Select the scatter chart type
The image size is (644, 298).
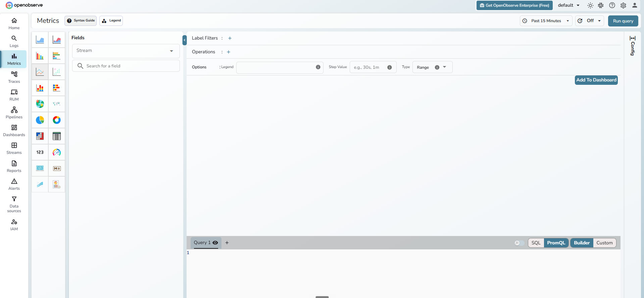[x=57, y=72]
